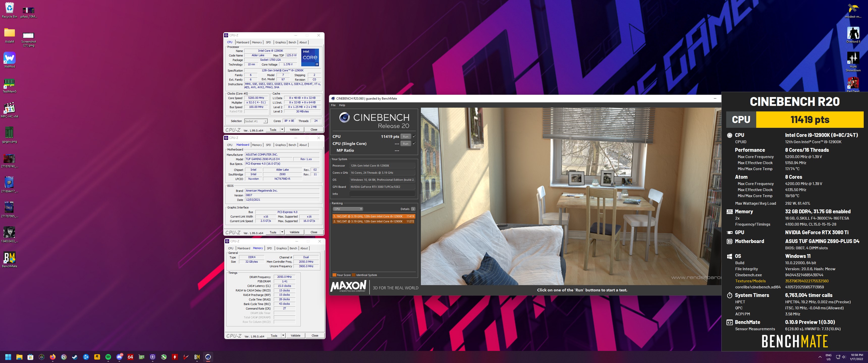Open the ENG US language switcher
868x363 pixels.
click(x=828, y=357)
